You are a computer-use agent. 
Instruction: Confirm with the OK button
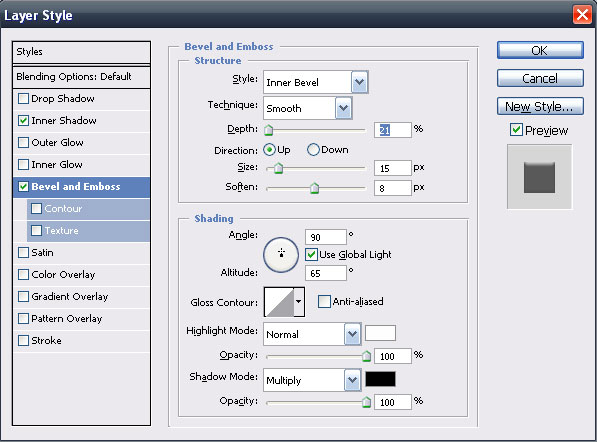pyautogui.click(x=540, y=50)
